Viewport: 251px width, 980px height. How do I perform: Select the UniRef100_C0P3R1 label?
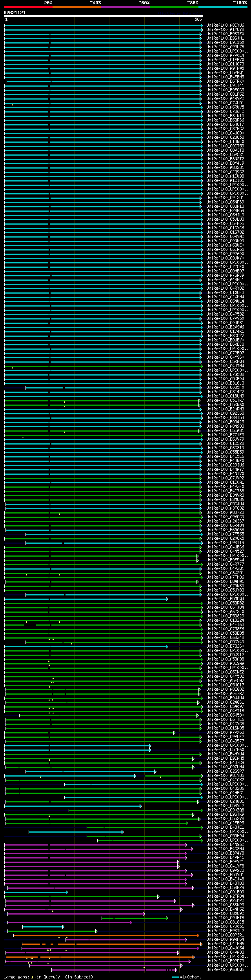pos(225,935)
